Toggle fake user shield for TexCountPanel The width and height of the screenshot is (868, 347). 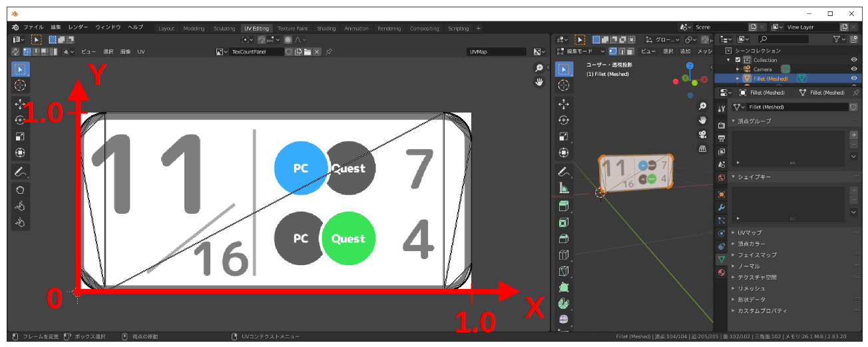289,51
